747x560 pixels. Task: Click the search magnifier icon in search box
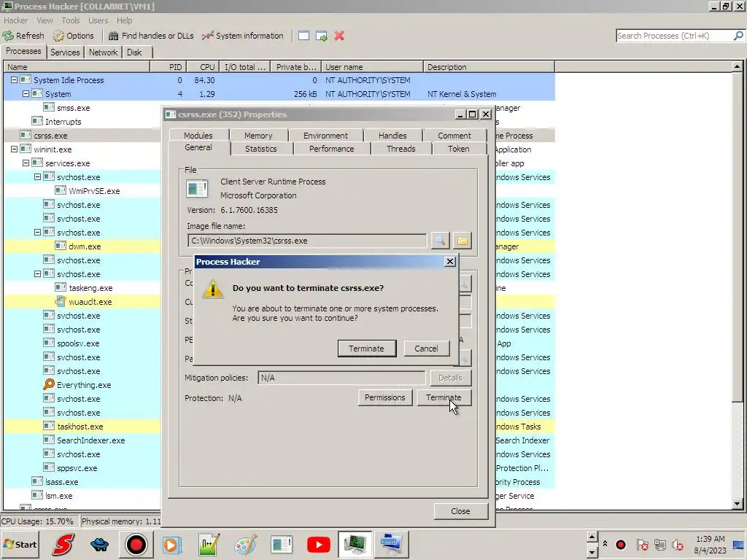pyautogui.click(x=738, y=36)
